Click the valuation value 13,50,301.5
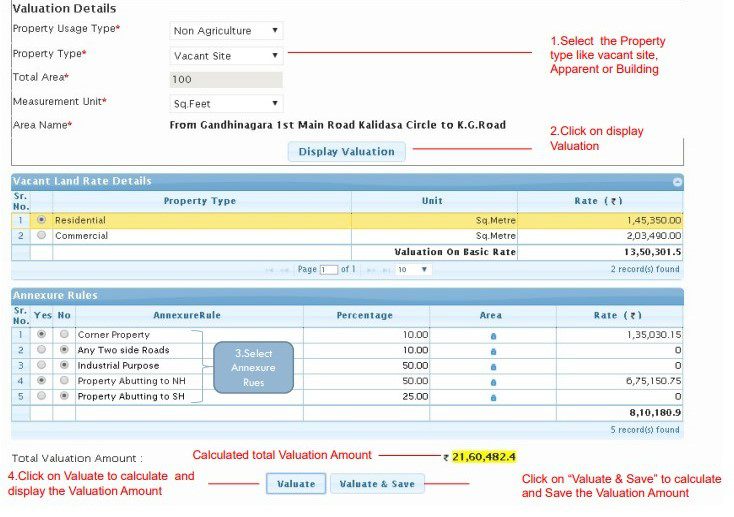Image resolution: width=734 pixels, height=517 pixels. (x=653, y=252)
